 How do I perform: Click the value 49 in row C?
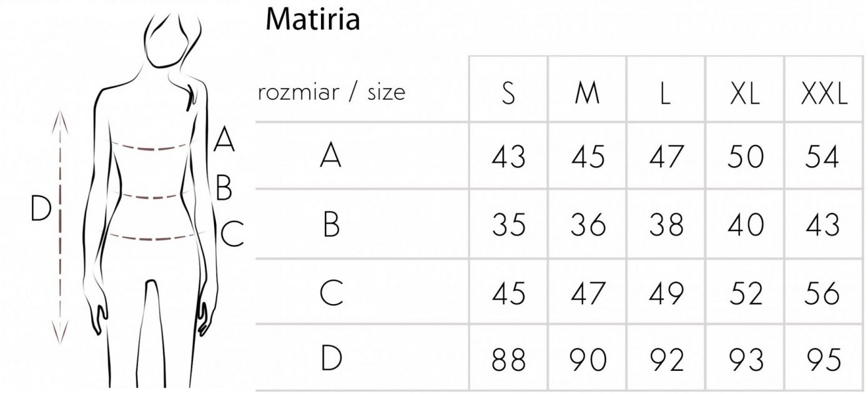point(666,293)
